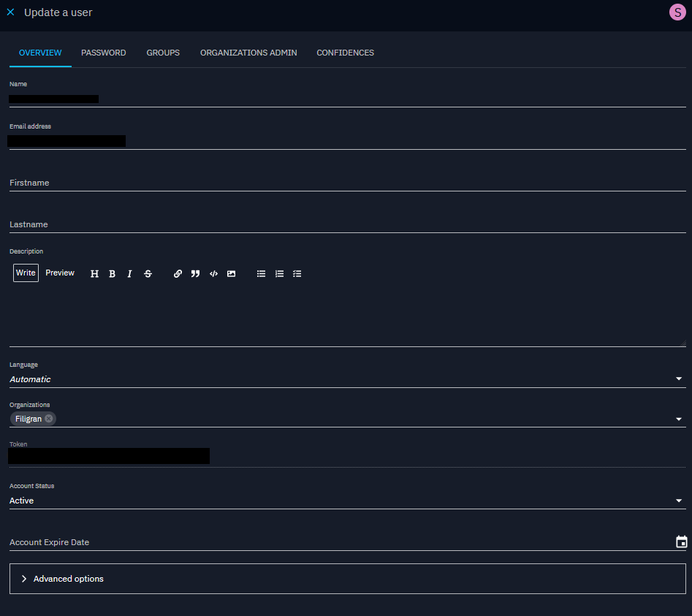Toggle bold formatting in Description editor
This screenshot has width=692, height=616.
(112, 274)
